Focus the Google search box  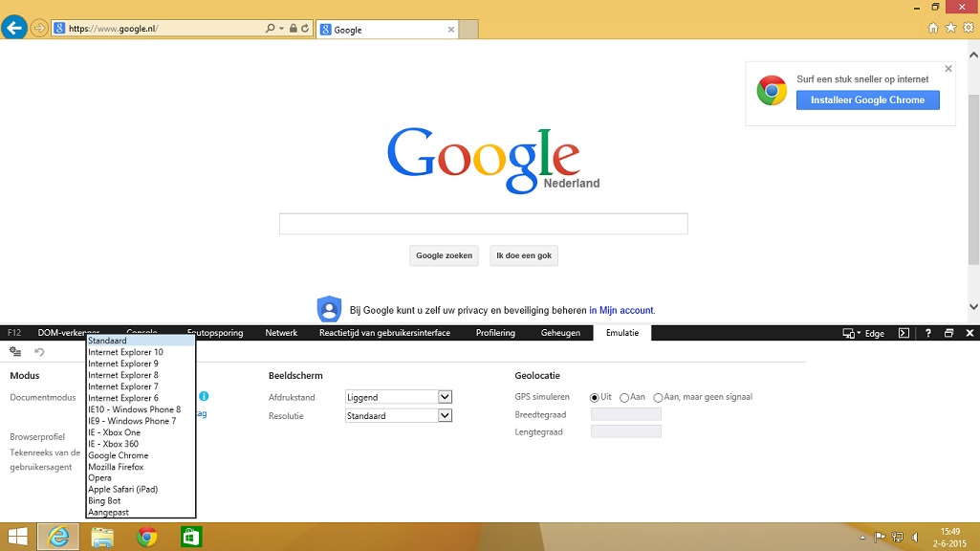click(x=483, y=223)
